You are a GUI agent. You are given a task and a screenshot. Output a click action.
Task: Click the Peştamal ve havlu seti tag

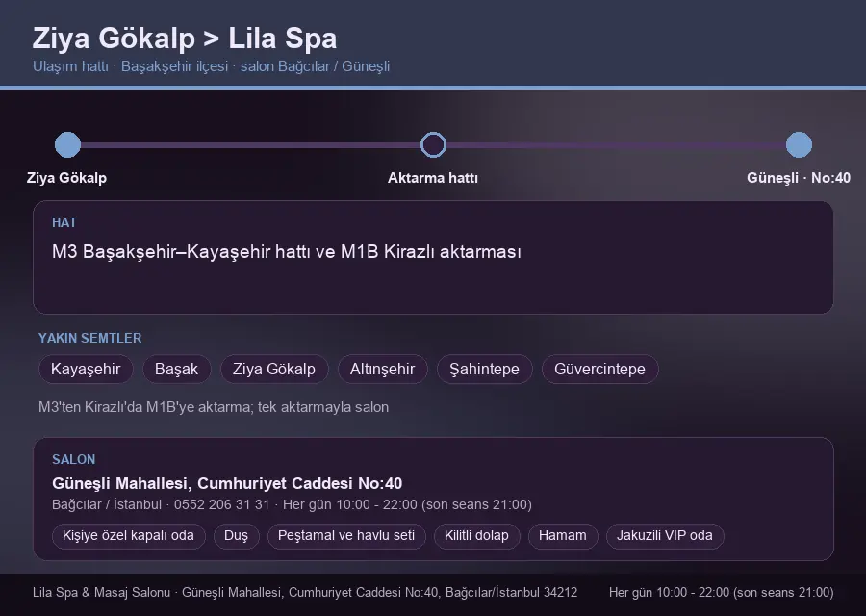(346, 536)
